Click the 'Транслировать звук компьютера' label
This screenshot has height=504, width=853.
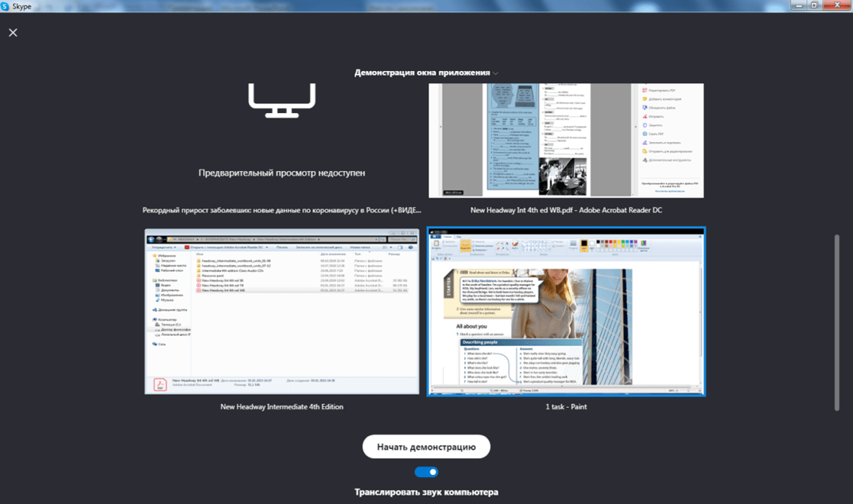426,492
